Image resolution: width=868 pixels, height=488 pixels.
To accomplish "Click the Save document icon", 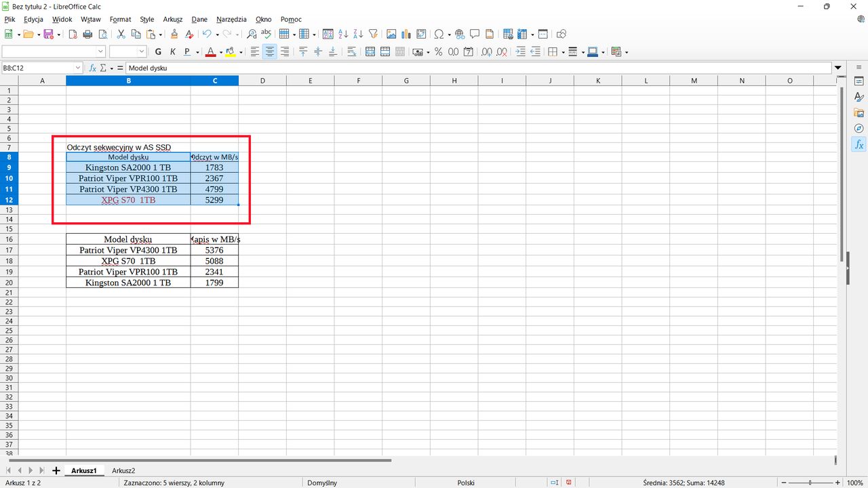I will pyautogui.click(x=48, y=34).
